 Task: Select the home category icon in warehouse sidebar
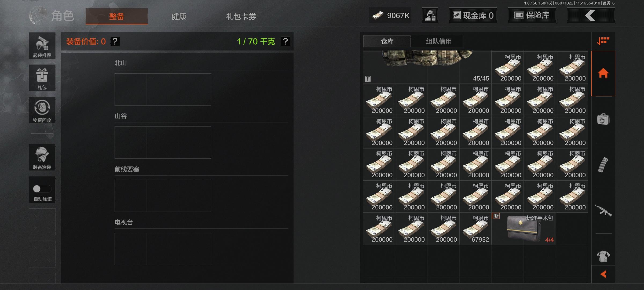603,73
